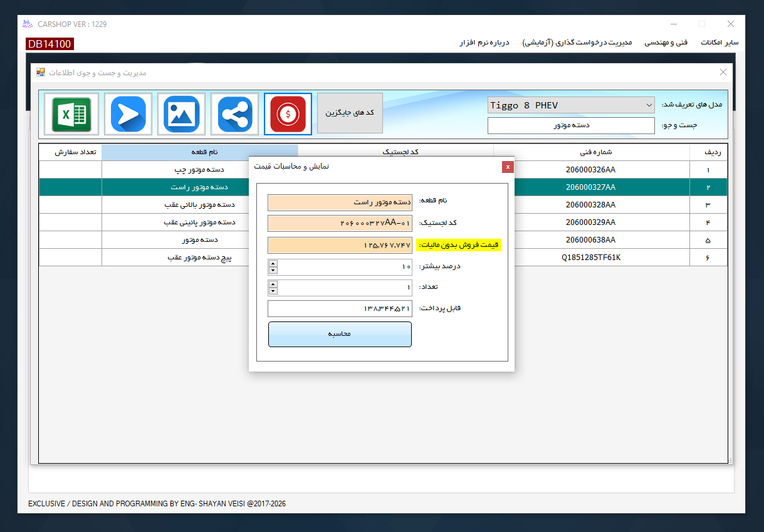Select the row 206000329AA

pyautogui.click(x=383, y=222)
